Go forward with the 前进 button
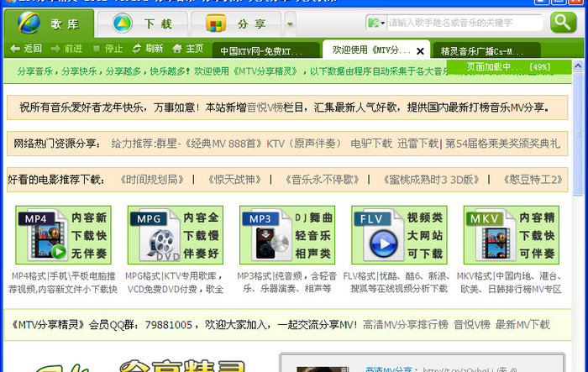Viewport: 588px width, 372px height. coord(66,49)
